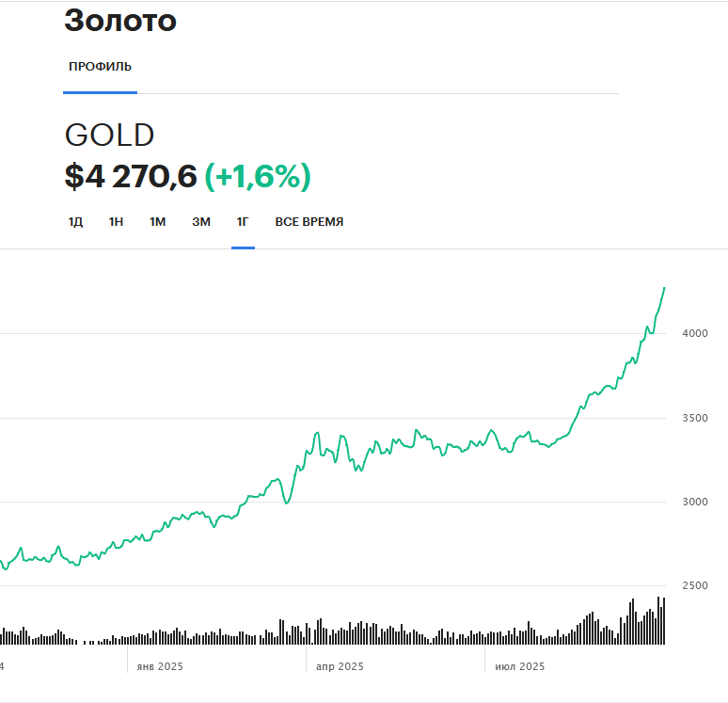
Task: Click the GOLD ticker label
Action: tap(109, 136)
